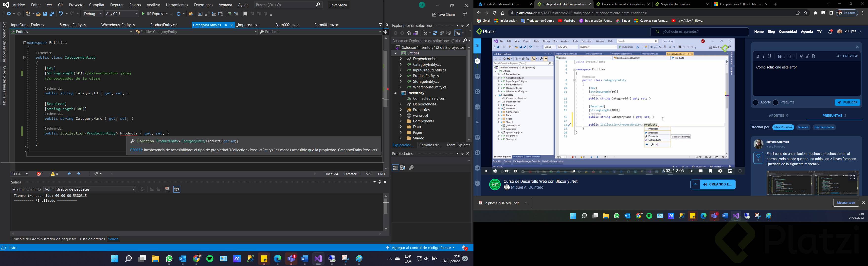Click the Bold formatting icon in the comment editor
868x266 pixels.
point(758,56)
